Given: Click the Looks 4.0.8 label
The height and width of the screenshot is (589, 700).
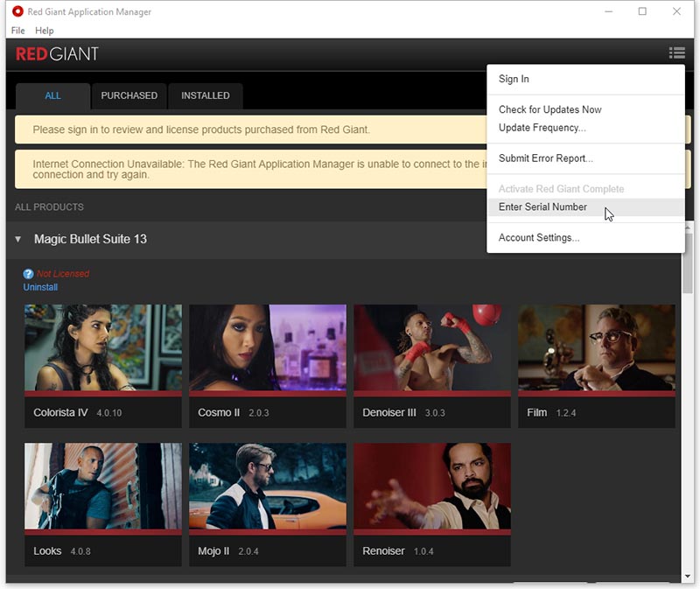Looking at the screenshot, I should (62, 551).
